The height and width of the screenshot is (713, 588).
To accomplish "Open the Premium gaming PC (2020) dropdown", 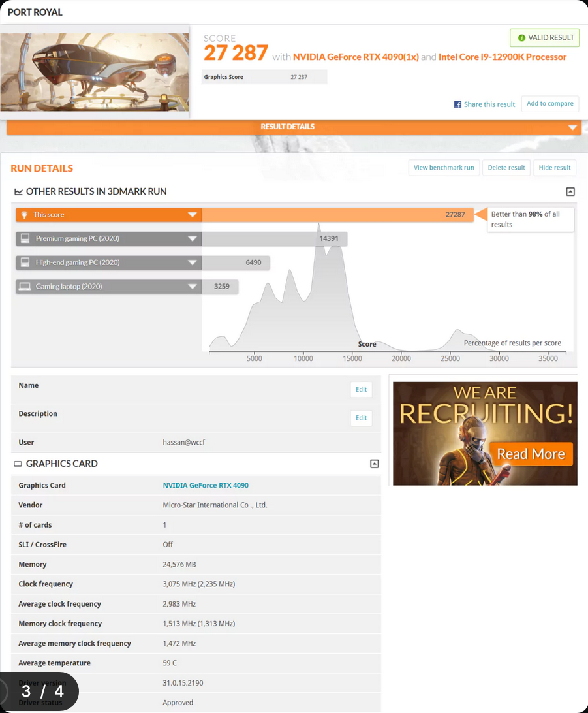I will 193,239.
